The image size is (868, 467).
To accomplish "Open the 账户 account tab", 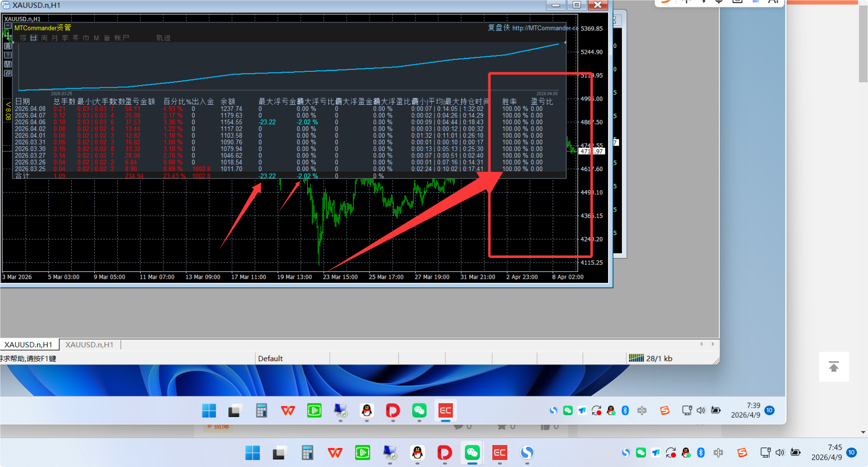I will [x=122, y=38].
